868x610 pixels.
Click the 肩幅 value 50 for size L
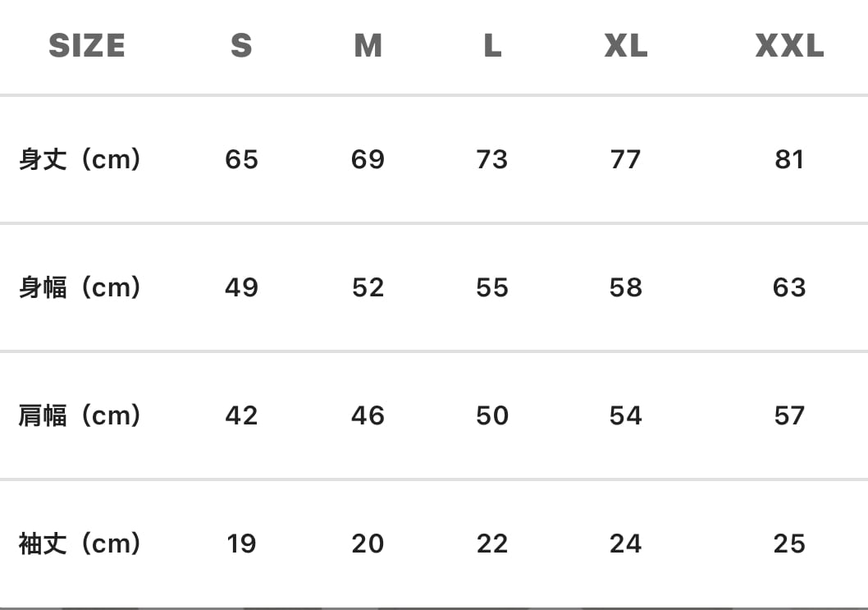point(492,415)
